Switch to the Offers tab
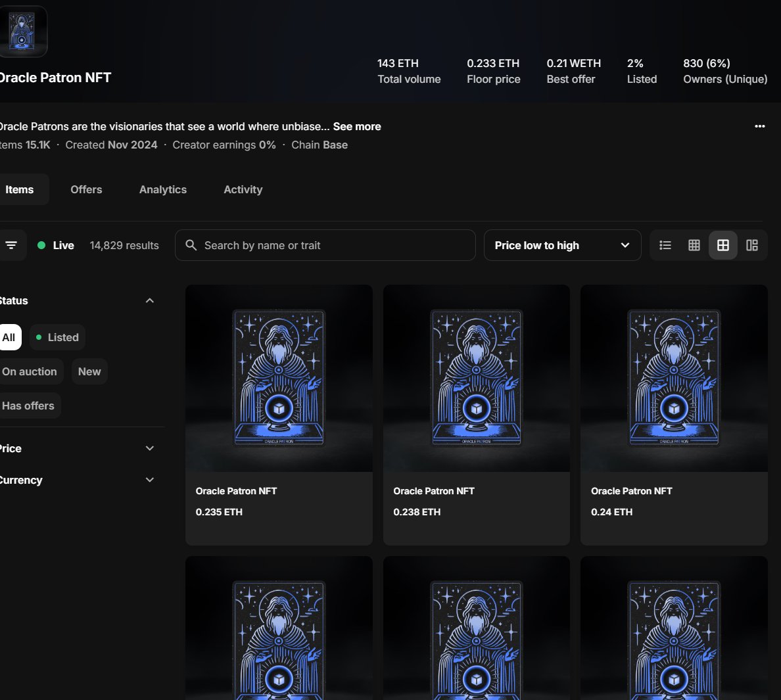Viewport: 781px width, 700px height. (86, 189)
